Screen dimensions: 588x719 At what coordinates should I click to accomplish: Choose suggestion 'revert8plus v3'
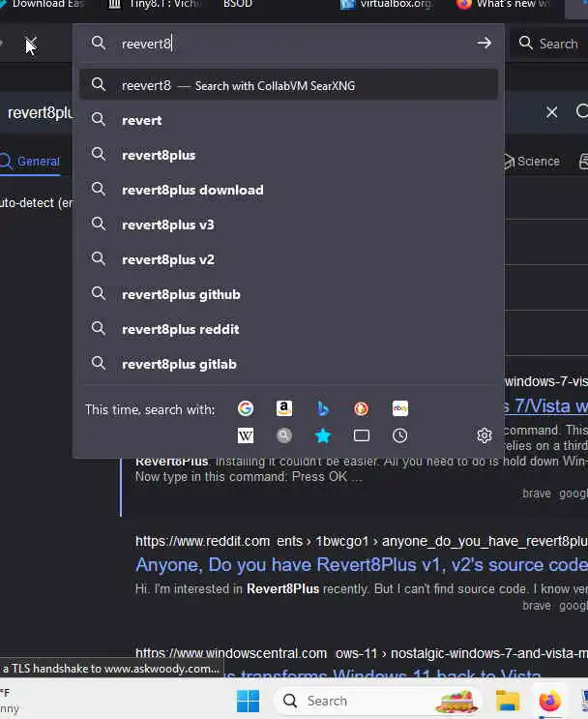click(x=289, y=225)
